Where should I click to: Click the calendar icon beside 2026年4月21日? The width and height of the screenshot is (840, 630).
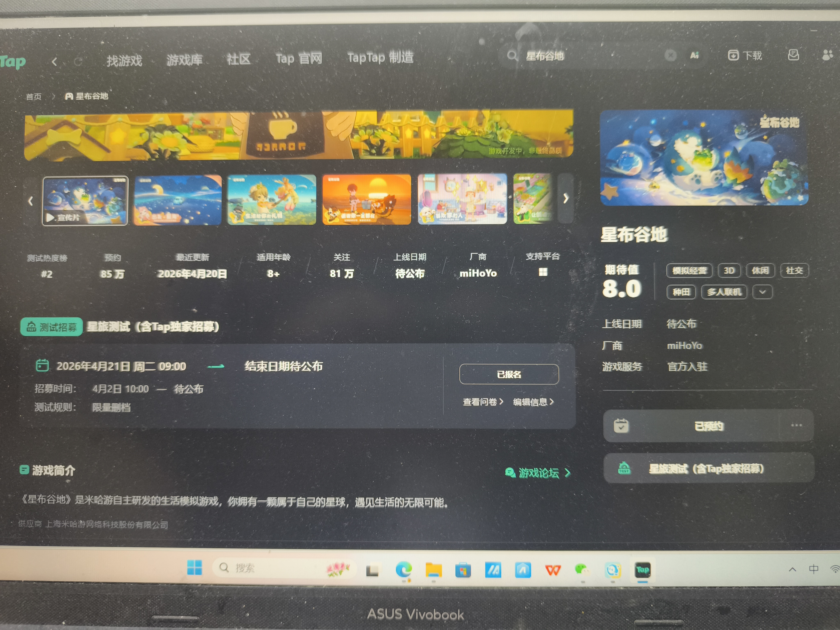[x=42, y=366]
